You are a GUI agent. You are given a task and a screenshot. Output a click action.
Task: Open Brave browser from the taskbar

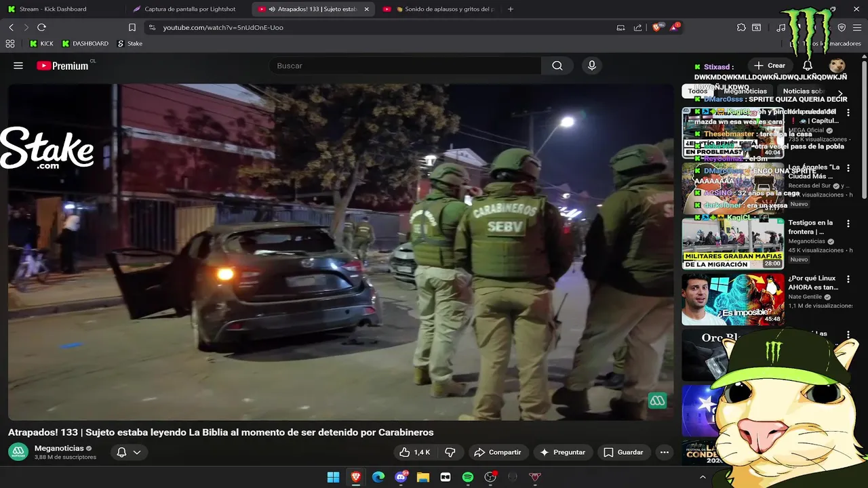click(356, 477)
